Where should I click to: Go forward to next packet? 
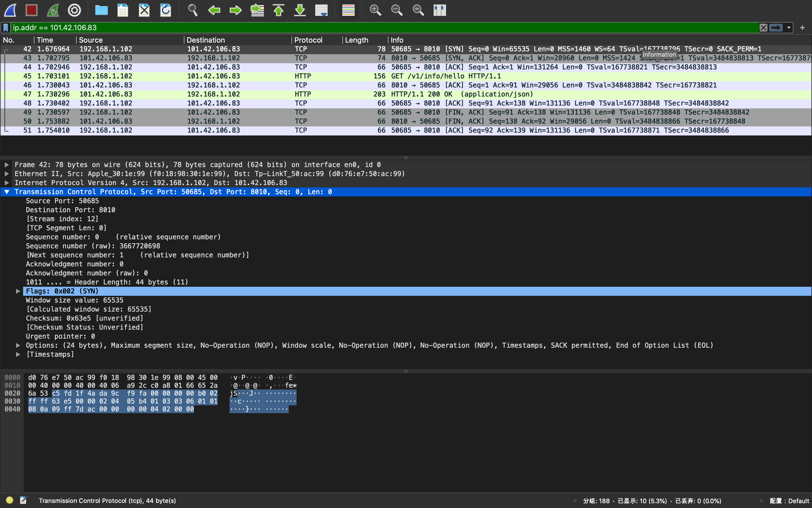[235, 10]
